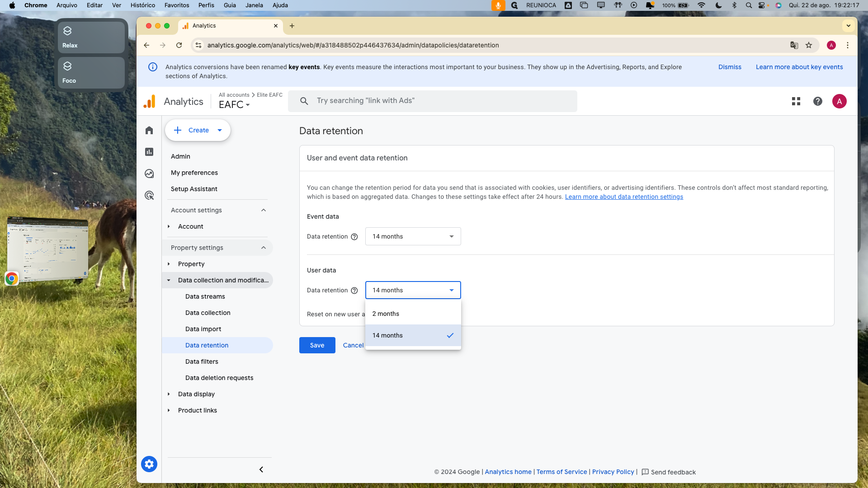Click Event data retention help icon
Viewport: 868px width, 488px height.
[354, 237]
